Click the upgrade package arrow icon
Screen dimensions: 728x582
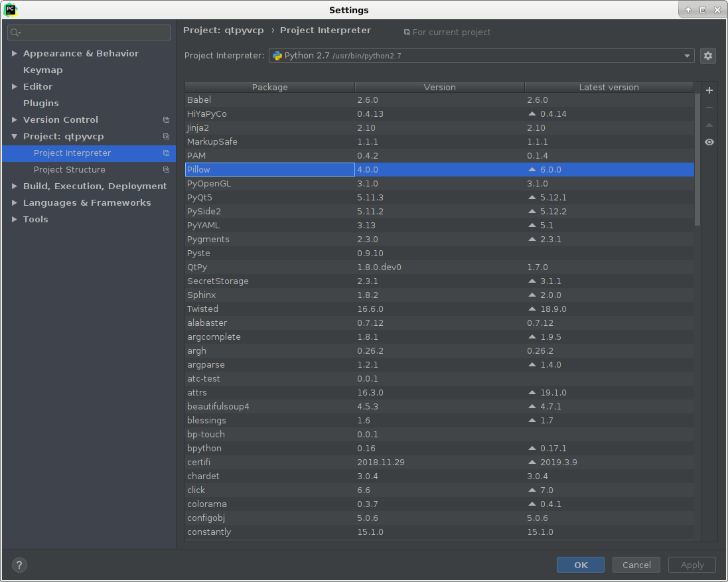(709, 125)
